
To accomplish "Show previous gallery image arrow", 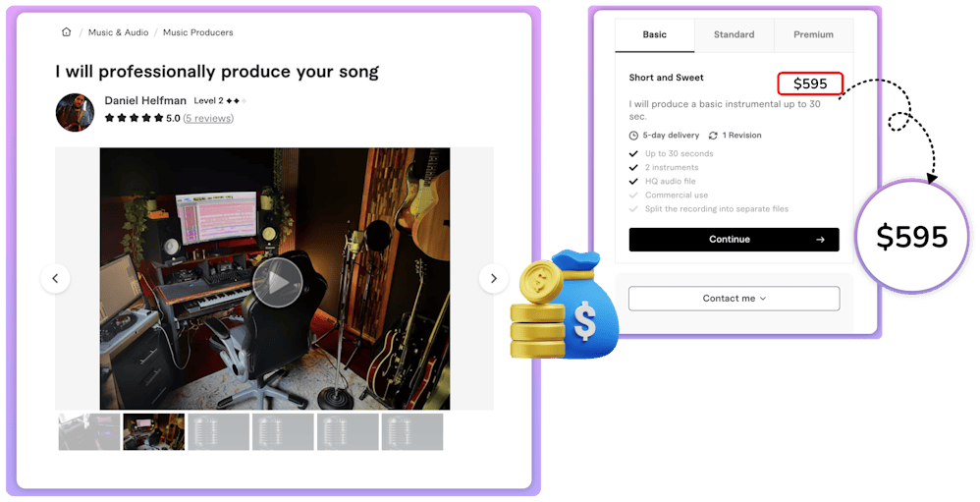I will (x=55, y=278).
